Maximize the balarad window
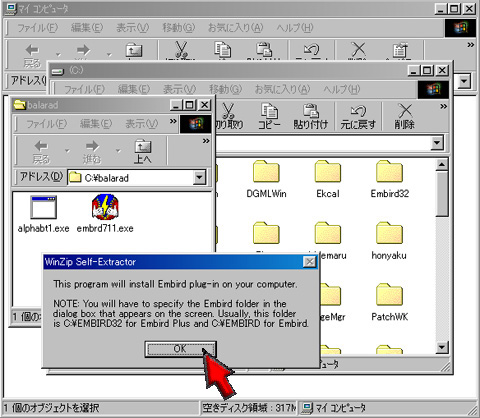Screen dimensions: 480x418 click(x=190, y=105)
